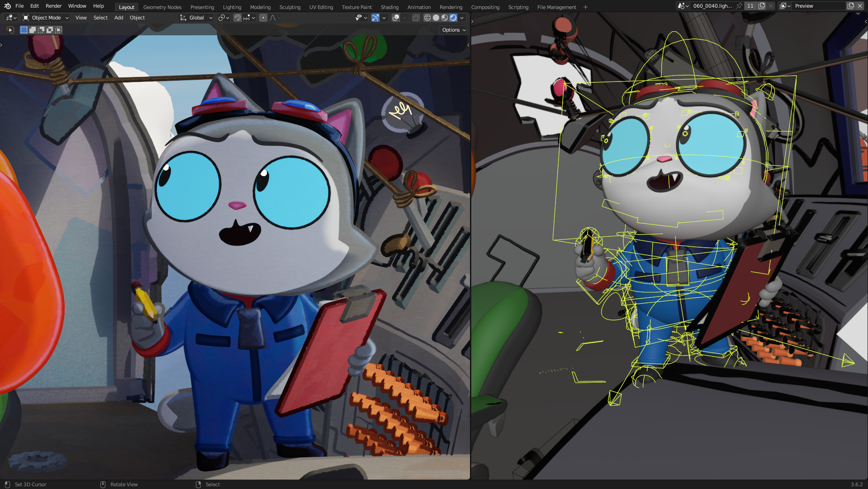The image size is (868, 489).
Task: Switch to solid viewport shading
Action: point(436,18)
